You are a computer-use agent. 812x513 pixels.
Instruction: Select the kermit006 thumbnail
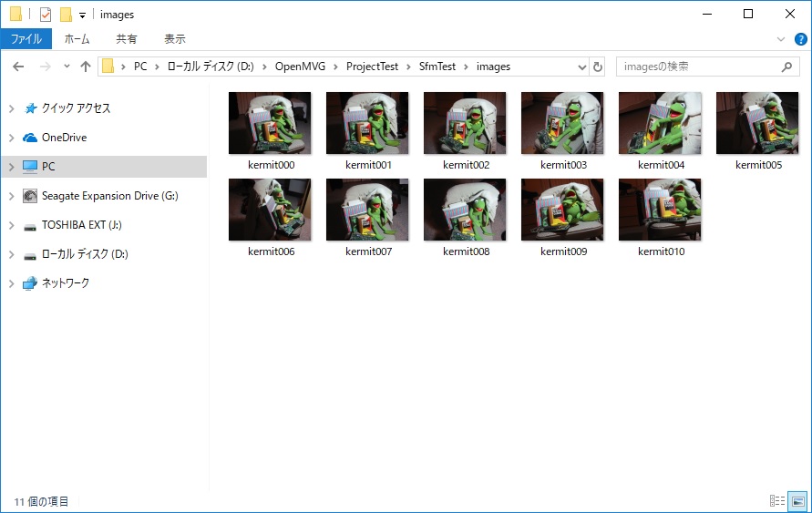270,210
